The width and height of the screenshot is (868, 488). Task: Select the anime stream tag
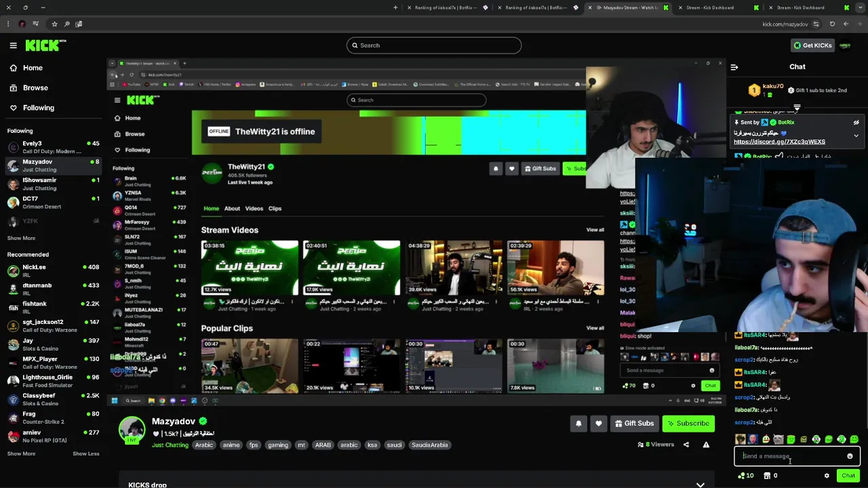click(x=231, y=445)
